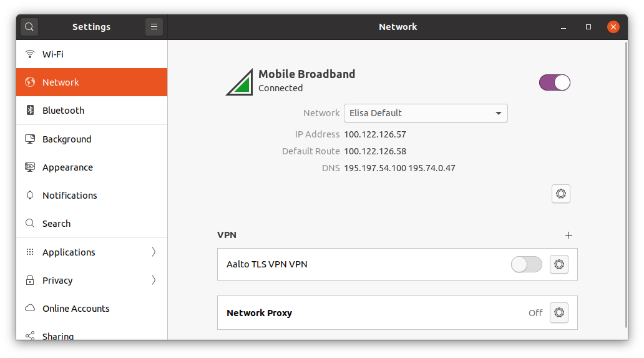Enable the Aalto TLS VPN switch

526,264
